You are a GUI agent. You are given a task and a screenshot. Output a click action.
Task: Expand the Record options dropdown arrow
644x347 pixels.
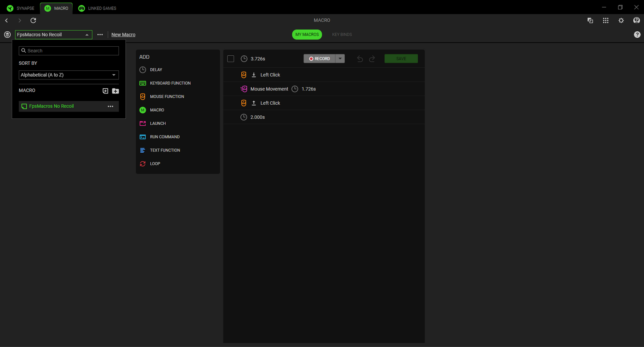(340, 59)
